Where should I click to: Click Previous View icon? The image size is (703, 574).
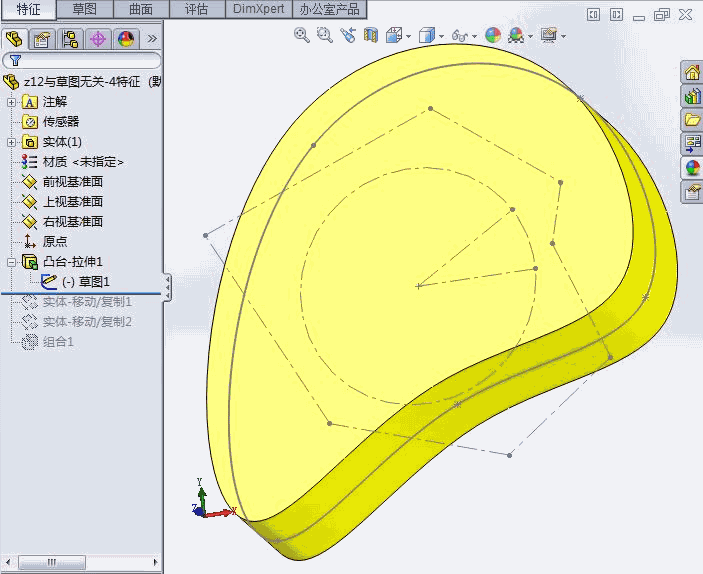[348, 35]
